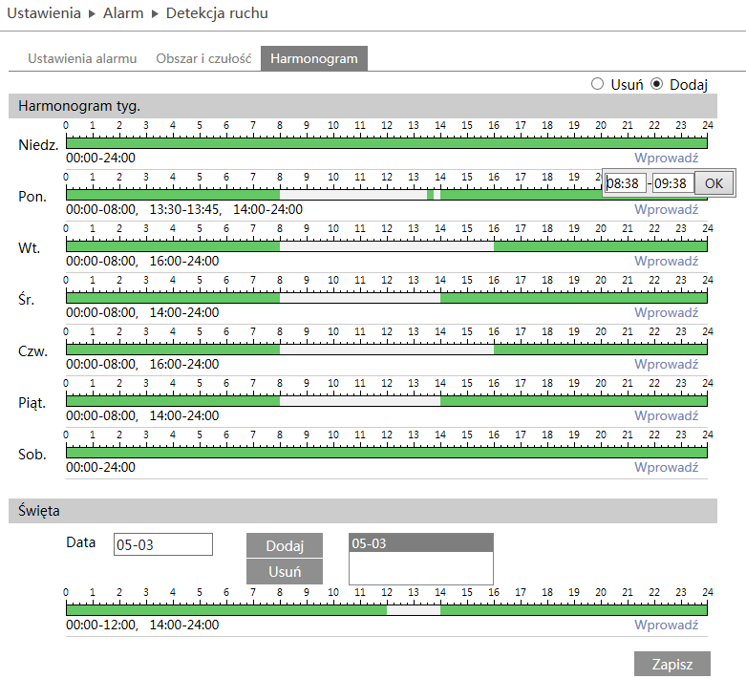Click Wprowadź link for Pon. row
Screen dimensions: 746x700
(666, 209)
